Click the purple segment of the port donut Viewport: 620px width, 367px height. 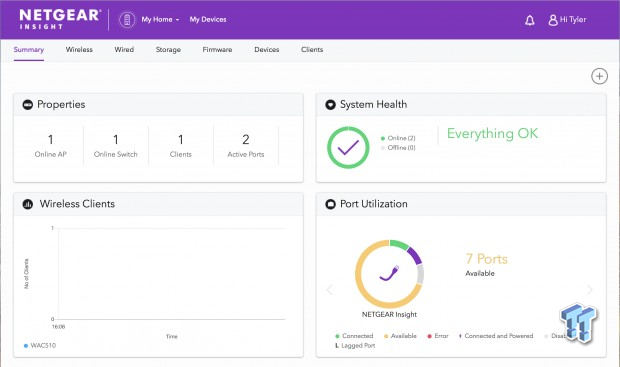click(415, 255)
